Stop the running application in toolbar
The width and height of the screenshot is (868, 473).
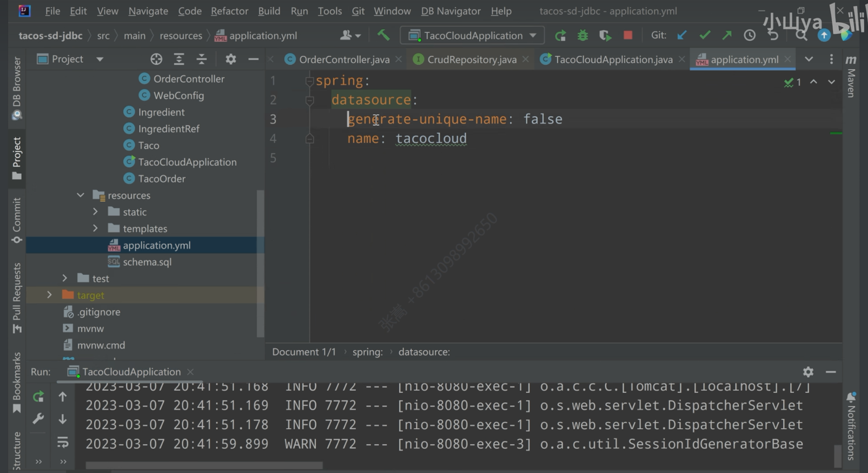pyautogui.click(x=628, y=35)
